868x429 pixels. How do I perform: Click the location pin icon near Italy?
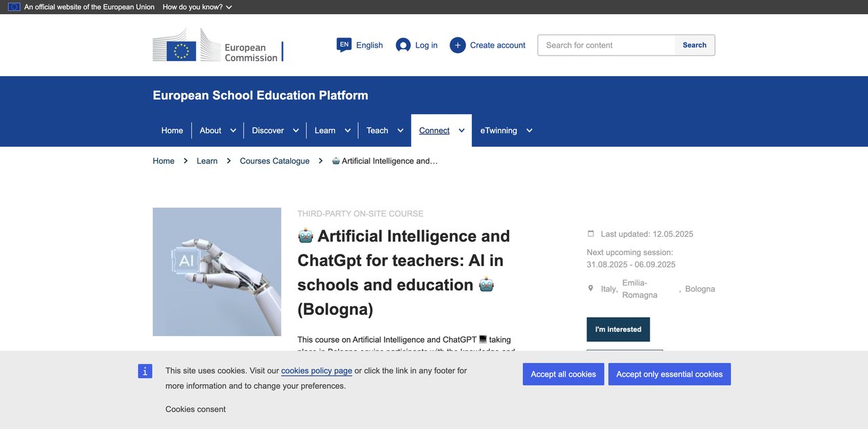[591, 288]
